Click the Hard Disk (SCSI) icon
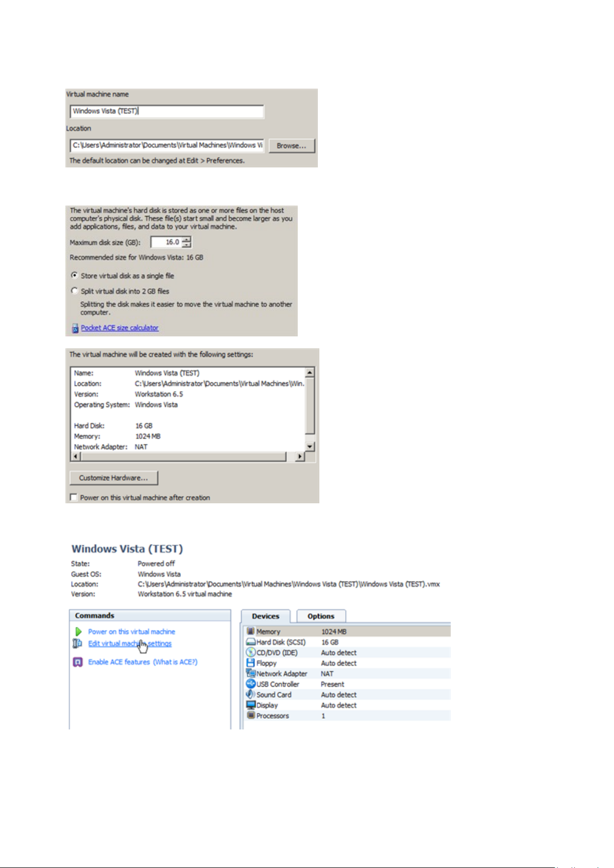614x868 pixels. pos(251,642)
